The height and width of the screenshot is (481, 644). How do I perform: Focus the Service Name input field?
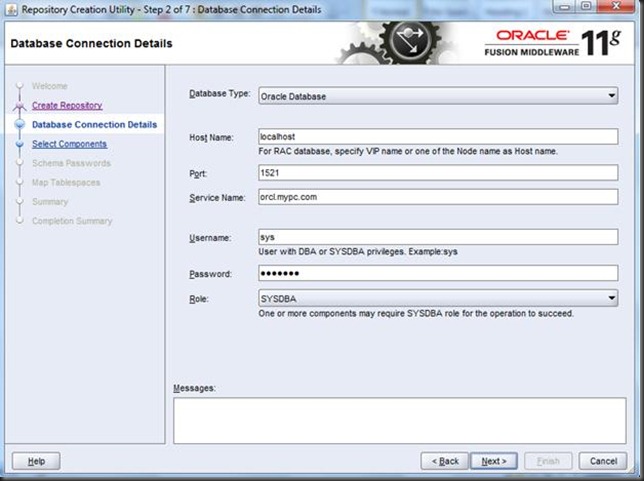click(x=438, y=197)
